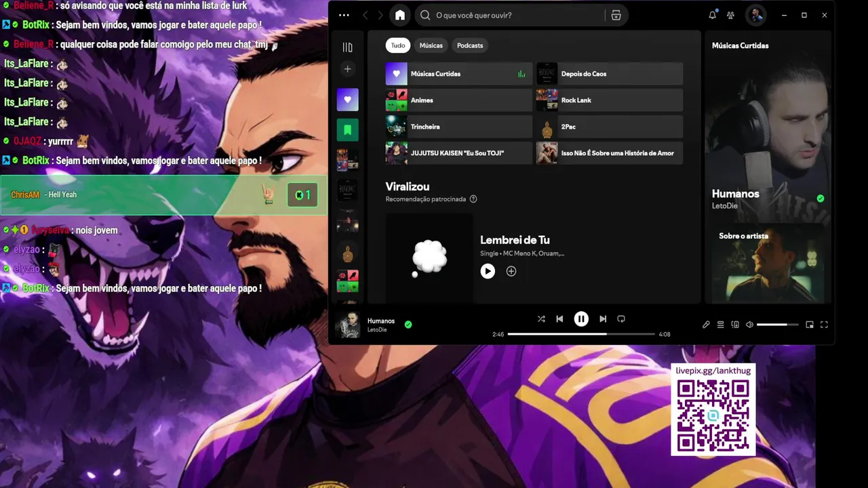The image size is (868, 488).
Task: Click ChrisAM Hell Yeah alert banner
Action: coord(163,195)
